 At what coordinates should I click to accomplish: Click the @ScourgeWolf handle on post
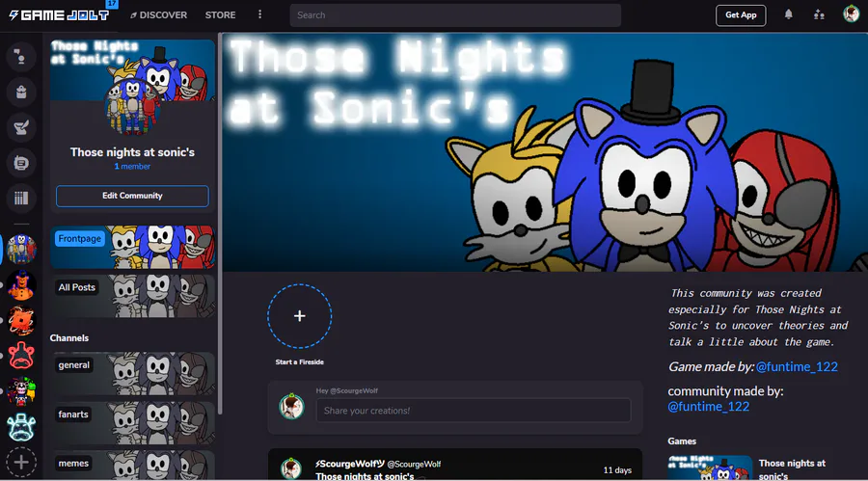414,465
